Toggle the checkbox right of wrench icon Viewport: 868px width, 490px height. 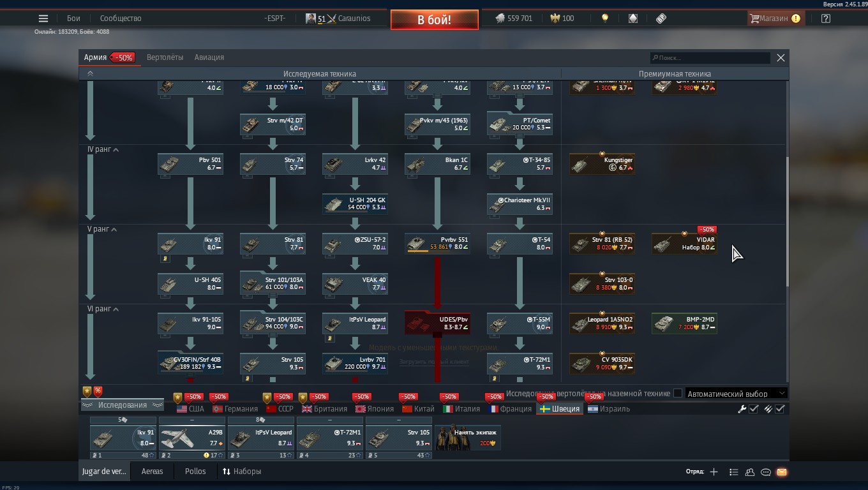754,409
